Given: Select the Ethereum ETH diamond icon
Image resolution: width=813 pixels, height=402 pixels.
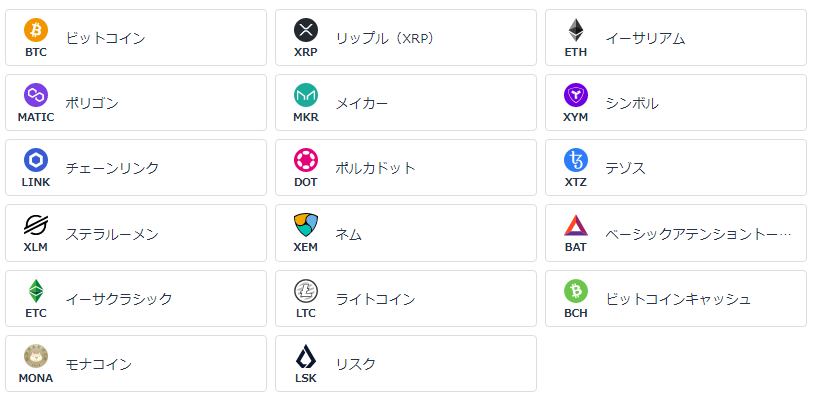Looking at the screenshot, I should 576,30.
